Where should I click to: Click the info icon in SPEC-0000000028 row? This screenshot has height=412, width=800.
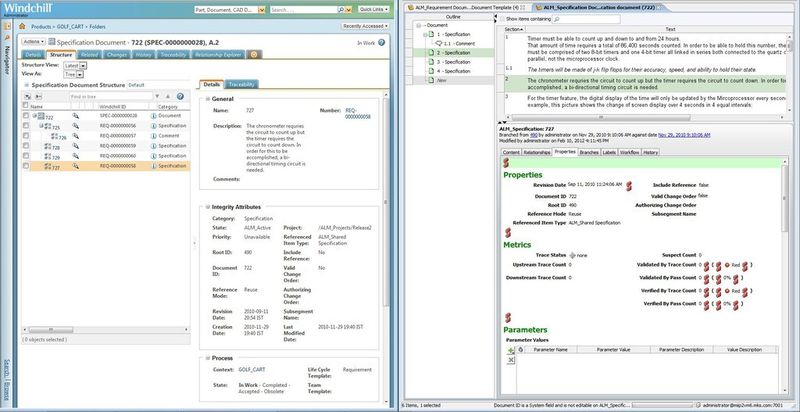pyautogui.click(x=153, y=116)
